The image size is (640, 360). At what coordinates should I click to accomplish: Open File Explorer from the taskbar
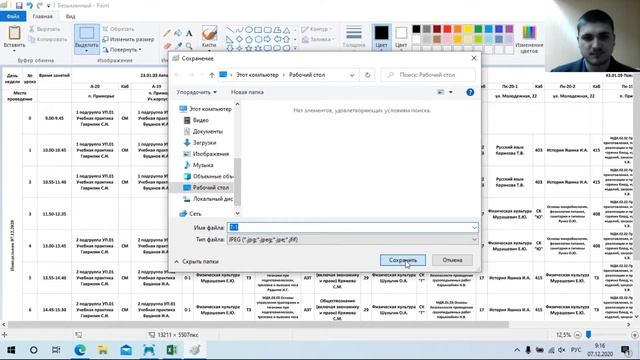[103, 350]
